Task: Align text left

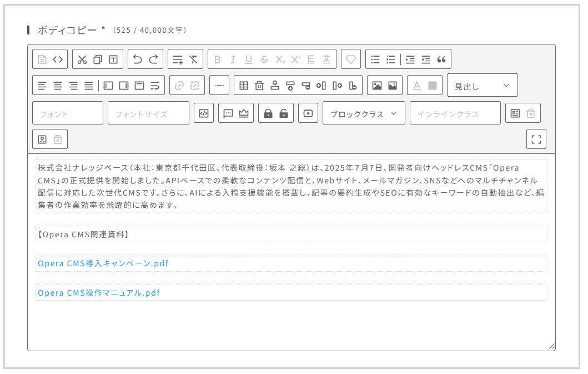Action: (42, 86)
